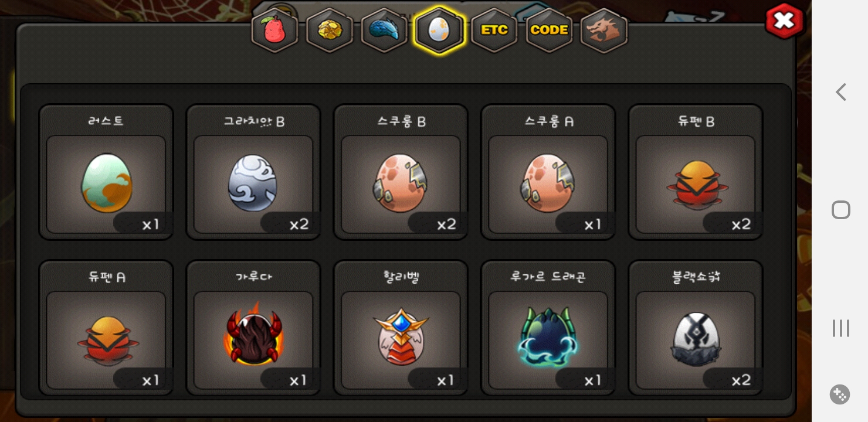This screenshot has height=422, width=868.
Task: Tap the Android back navigation arrow
Action: click(x=840, y=92)
